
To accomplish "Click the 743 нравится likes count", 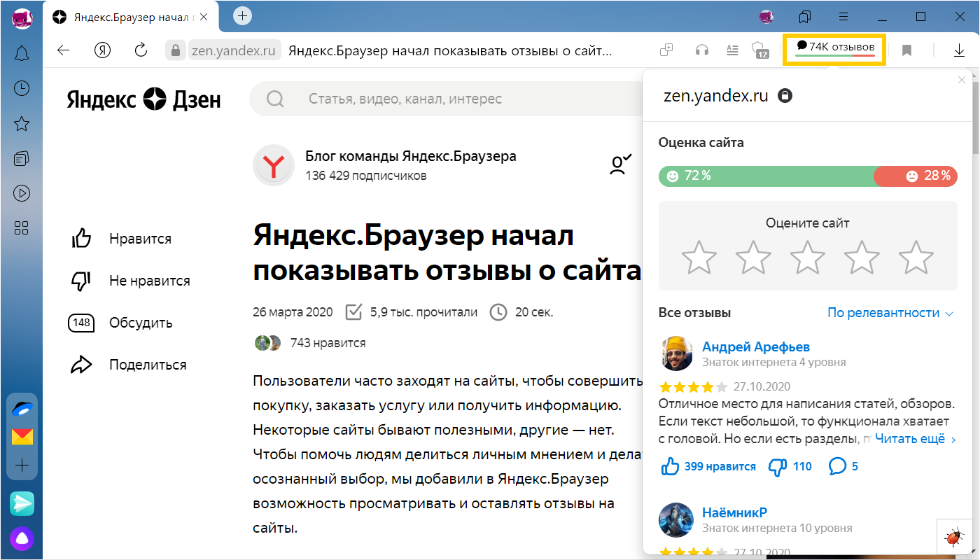I will click(328, 343).
